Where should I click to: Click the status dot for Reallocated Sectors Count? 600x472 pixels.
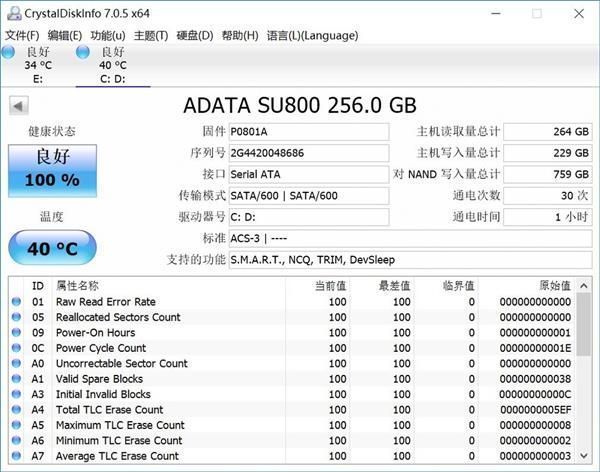(x=16, y=317)
